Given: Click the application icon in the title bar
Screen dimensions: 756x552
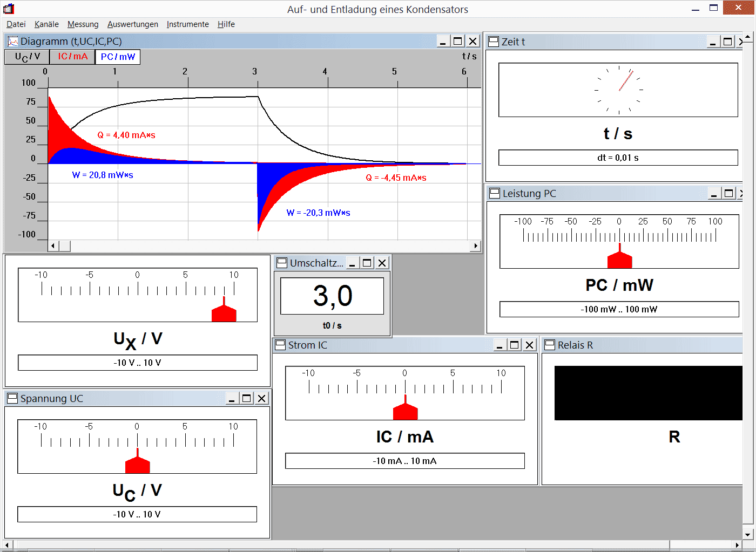Looking at the screenshot, I should point(9,9).
